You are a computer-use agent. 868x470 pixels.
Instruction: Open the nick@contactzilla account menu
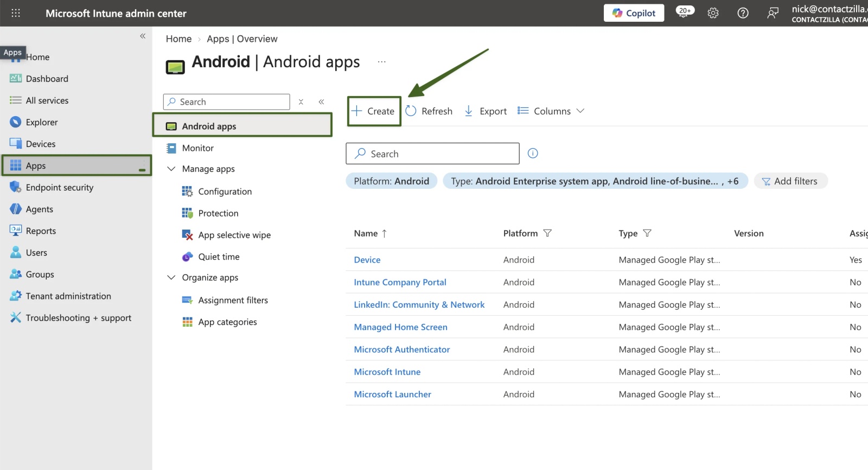(x=829, y=13)
